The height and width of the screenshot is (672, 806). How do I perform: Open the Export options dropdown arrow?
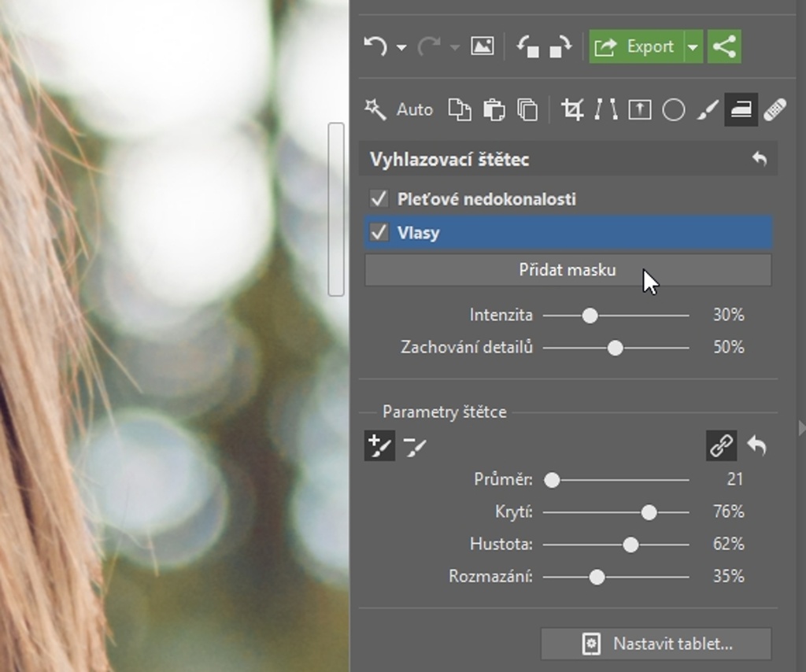[693, 46]
